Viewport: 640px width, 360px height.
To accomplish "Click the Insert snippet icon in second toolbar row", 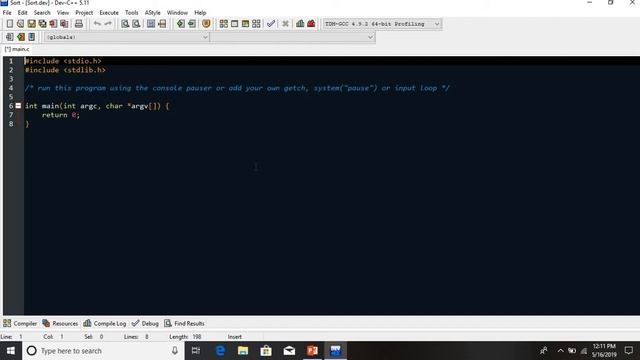I will [x=10, y=37].
